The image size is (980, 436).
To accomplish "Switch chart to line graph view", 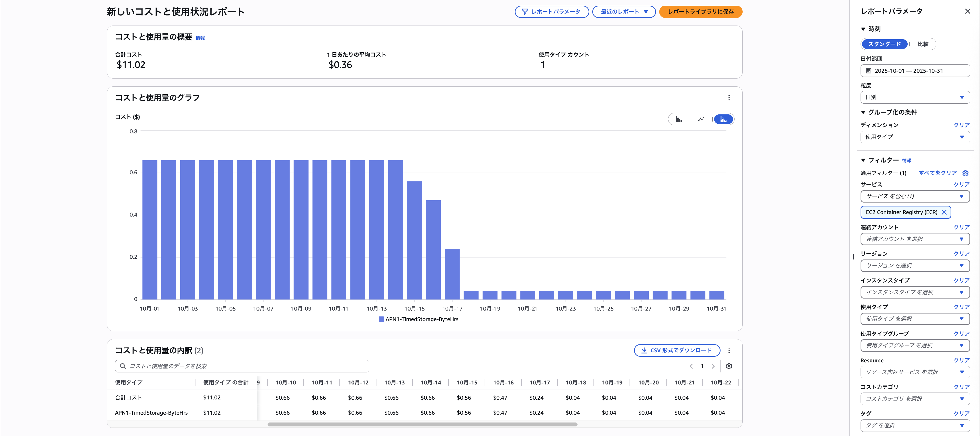I will (x=701, y=119).
